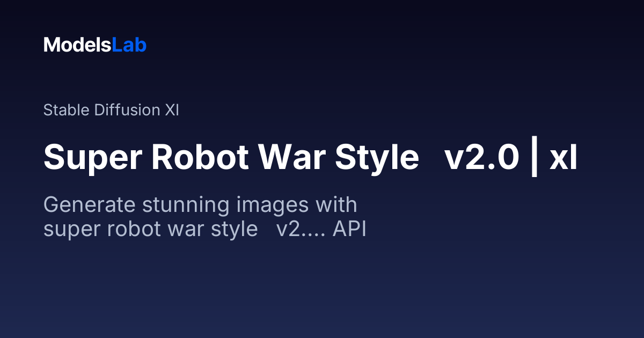Click the word "Stable" in the small label
The width and height of the screenshot is (644, 338).
[x=67, y=110]
